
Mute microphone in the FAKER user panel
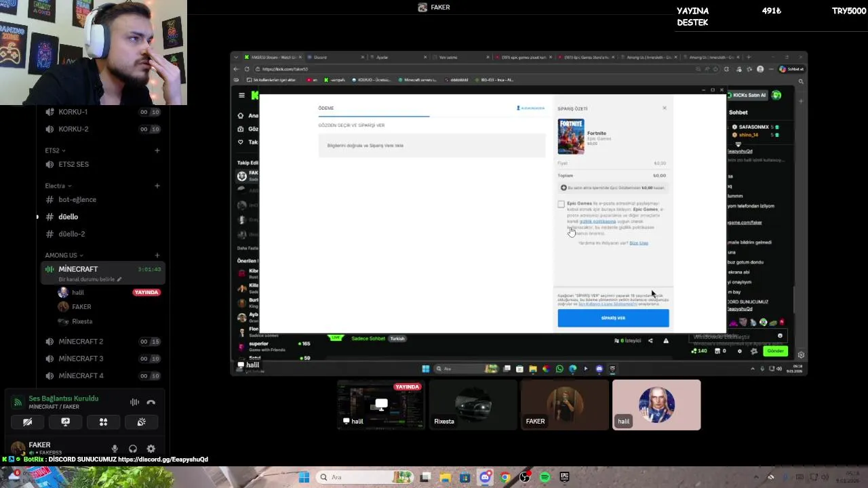[x=115, y=449]
